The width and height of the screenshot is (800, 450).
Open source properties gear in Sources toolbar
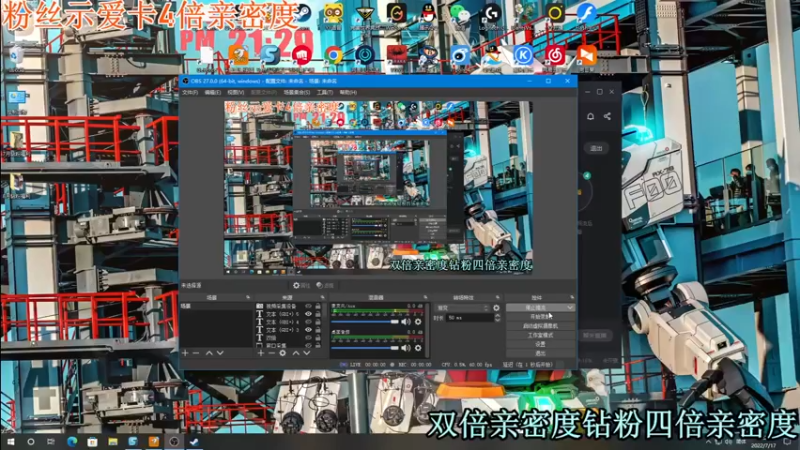[x=283, y=353]
